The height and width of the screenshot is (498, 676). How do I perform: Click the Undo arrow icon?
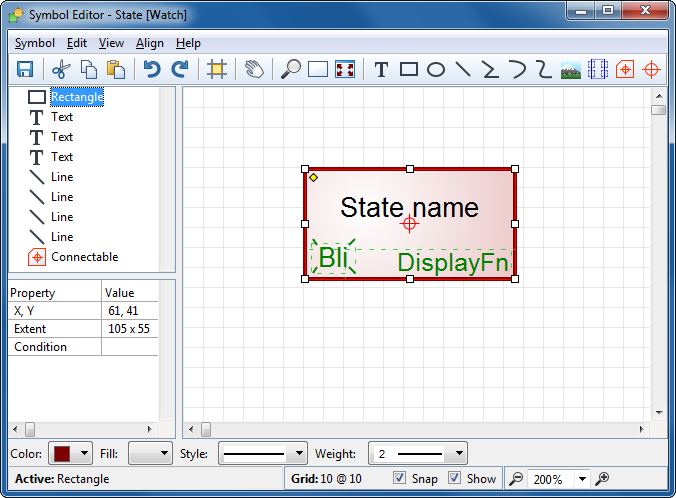click(152, 69)
